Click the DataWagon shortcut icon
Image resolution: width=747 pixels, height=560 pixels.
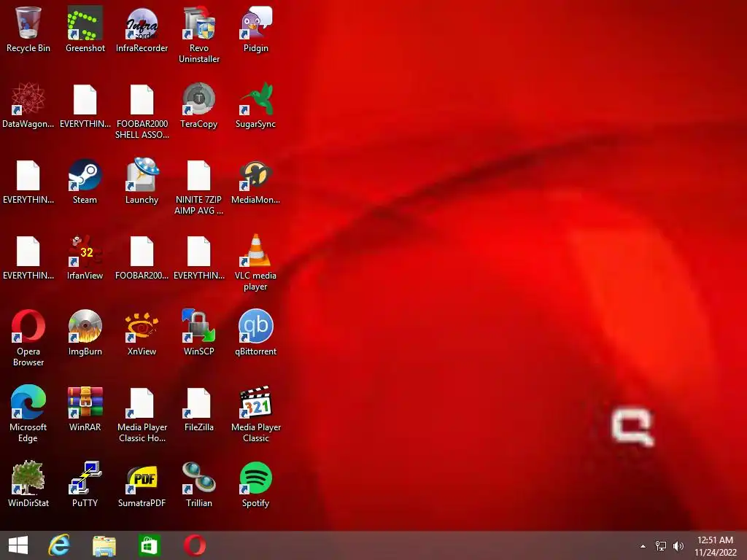[x=28, y=99]
